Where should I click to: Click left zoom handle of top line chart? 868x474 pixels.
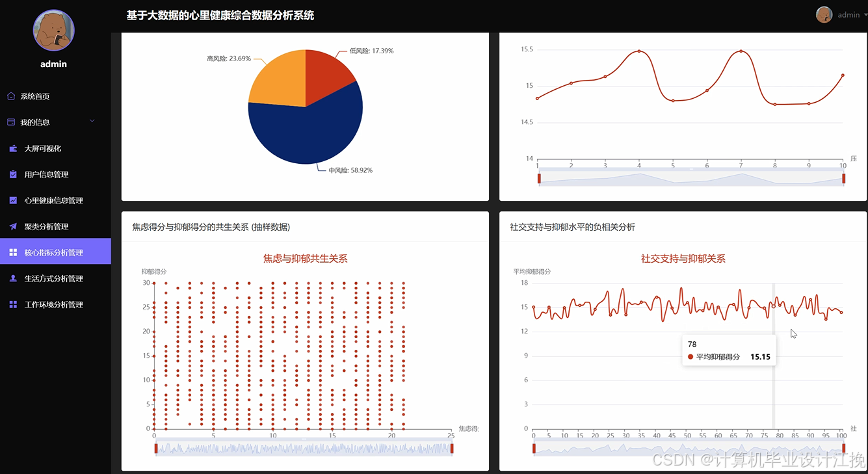(539, 178)
